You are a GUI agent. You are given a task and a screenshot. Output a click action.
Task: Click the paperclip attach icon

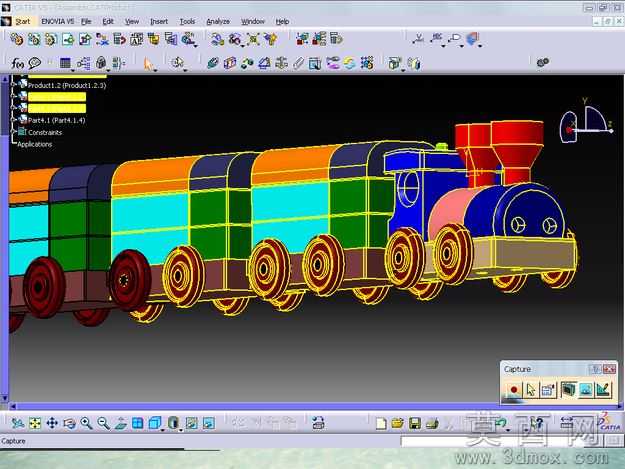[x=298, y=63]
